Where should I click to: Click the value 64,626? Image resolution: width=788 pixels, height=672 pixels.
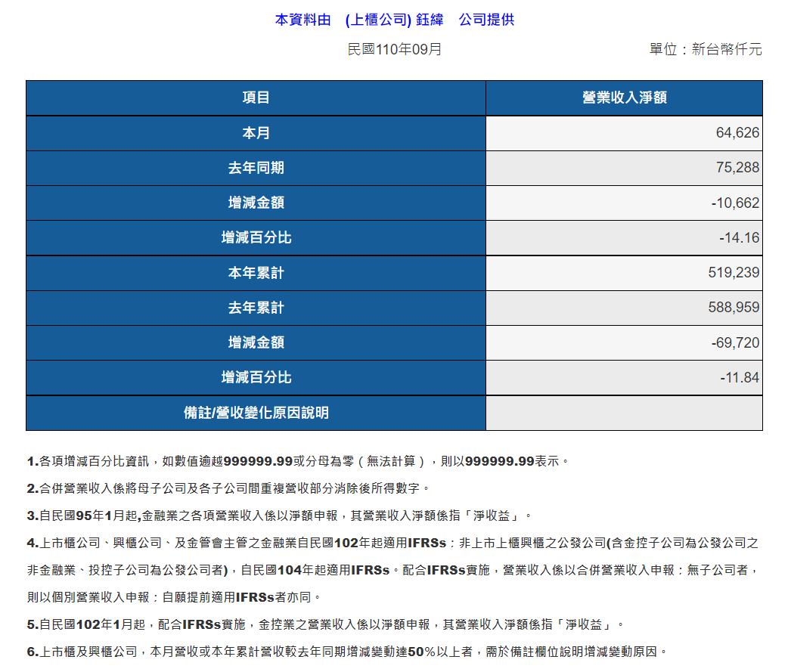point(737,132)
